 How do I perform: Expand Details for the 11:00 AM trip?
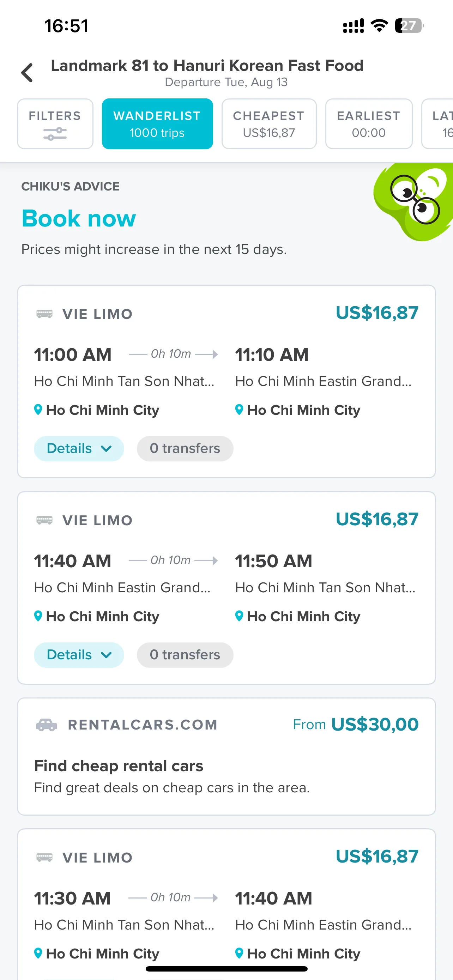(x=79, y=448)
